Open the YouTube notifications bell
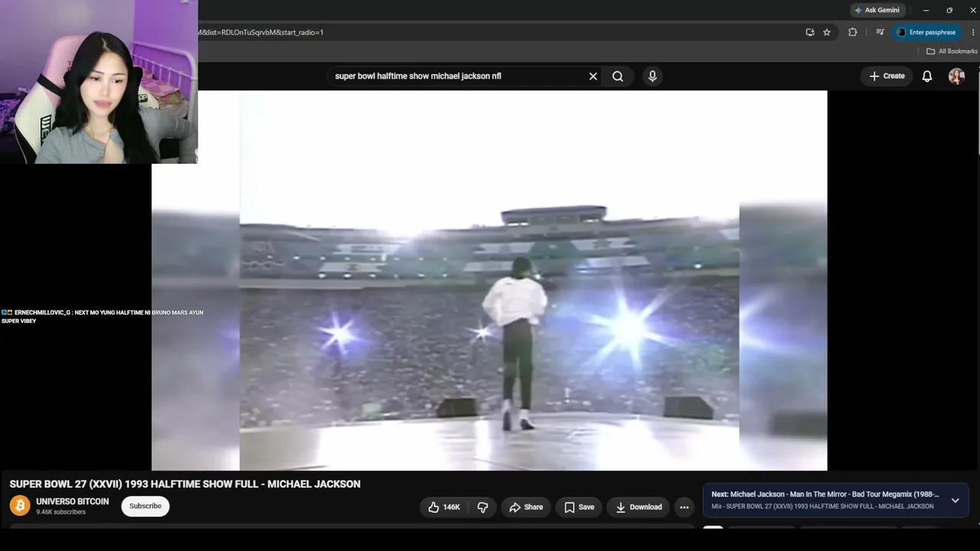 point(927,76)
